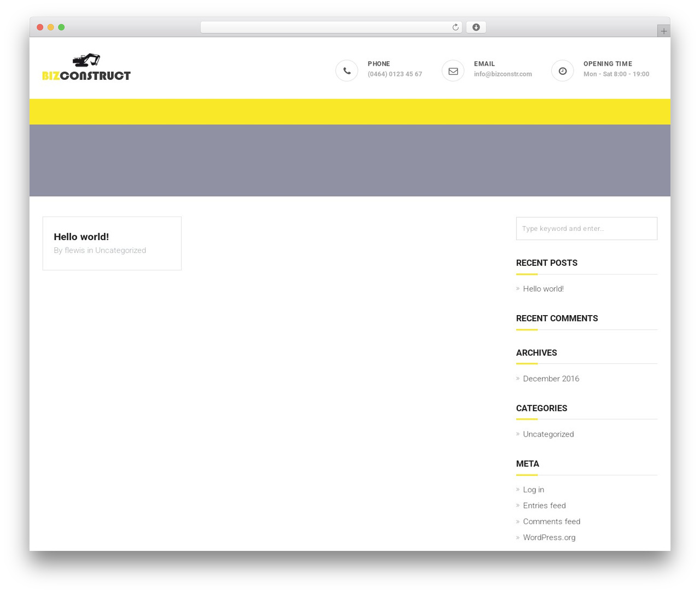Viewport: 700px width, 593px height.
Task: Open Uncategorized link in the post card
Action: coord(120,251)
